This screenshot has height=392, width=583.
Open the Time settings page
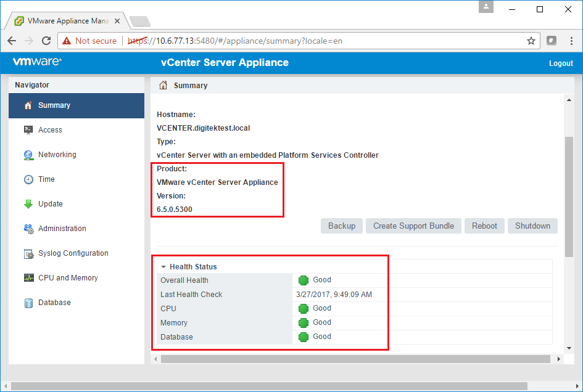coord(76,179)
